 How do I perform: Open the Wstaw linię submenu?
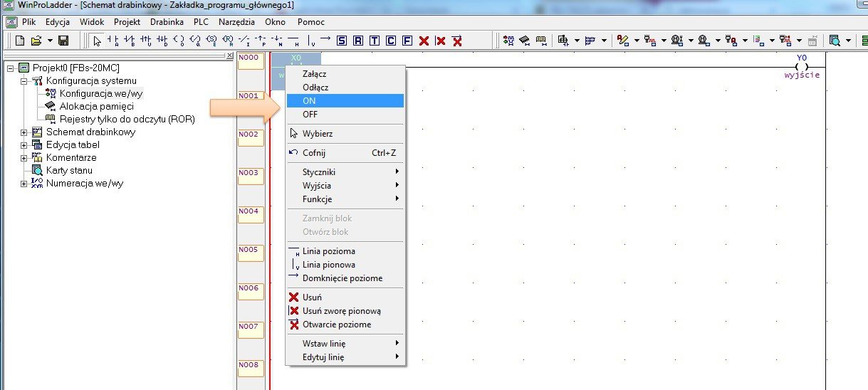pyautogui.click(x=345, y=344)
